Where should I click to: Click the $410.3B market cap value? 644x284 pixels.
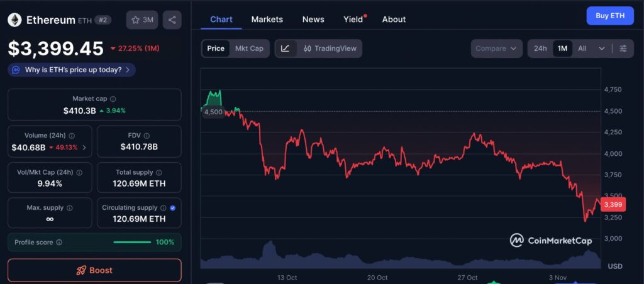tap(80, 111)
